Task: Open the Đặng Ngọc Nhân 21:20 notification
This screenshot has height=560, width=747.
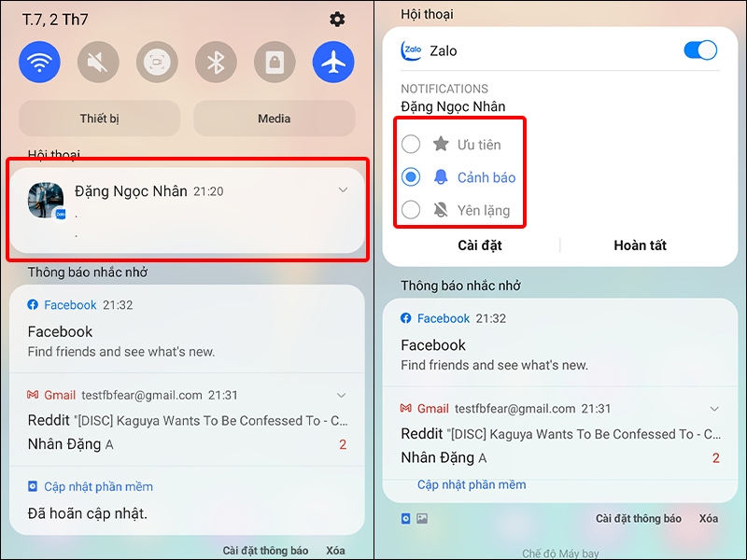Action: [188, 210]
